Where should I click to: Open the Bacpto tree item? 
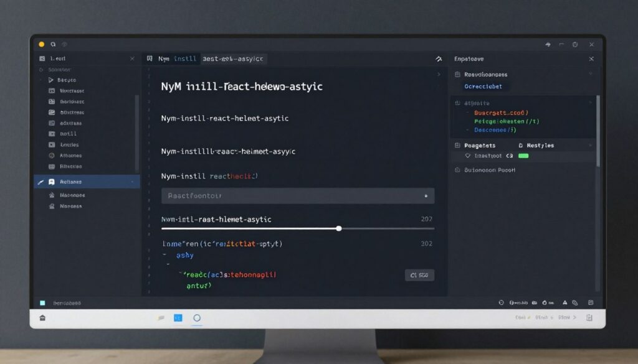tap(67, 80)
